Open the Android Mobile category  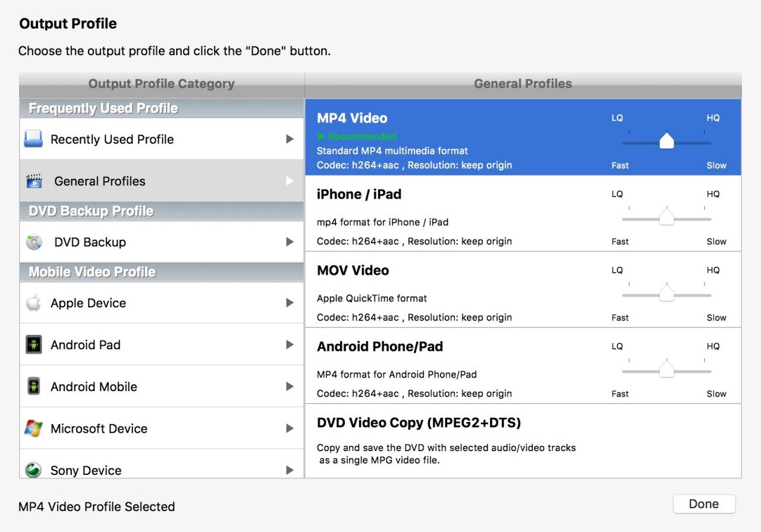coord(94,387)
